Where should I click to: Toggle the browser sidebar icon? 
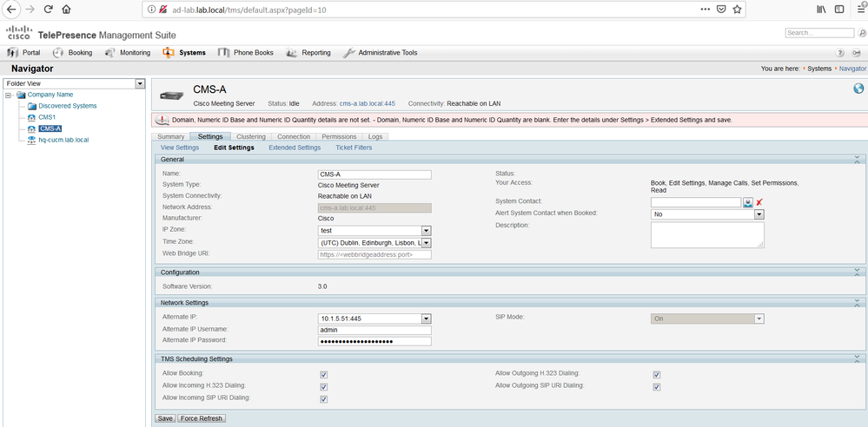click(x=840, y=10)
